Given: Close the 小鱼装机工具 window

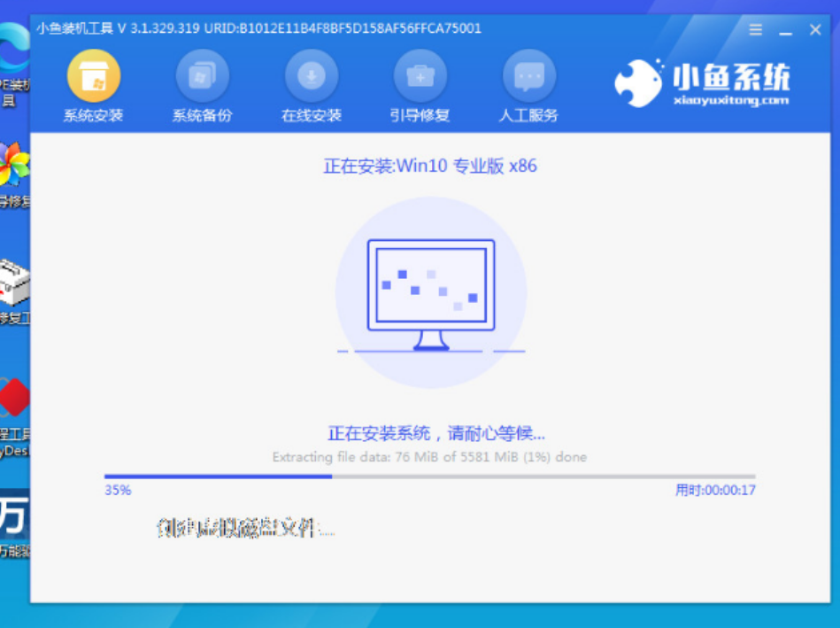Looking at the screenshot, I should coord(815,29).
